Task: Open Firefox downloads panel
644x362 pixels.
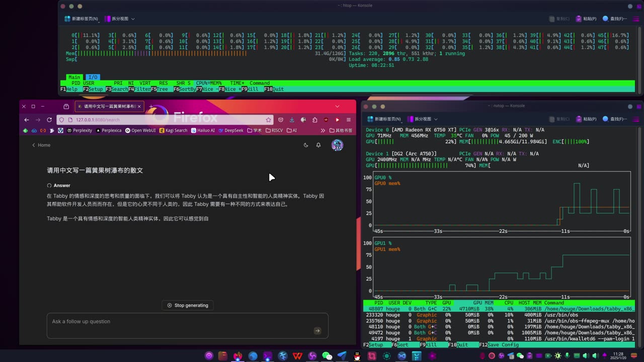Action: [x=292, y=120]
